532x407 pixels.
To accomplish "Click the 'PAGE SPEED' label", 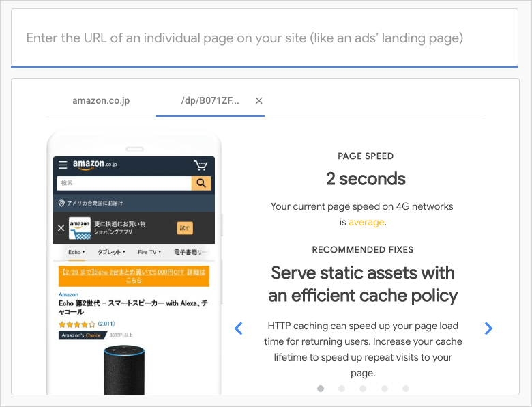I will point(366,156).
